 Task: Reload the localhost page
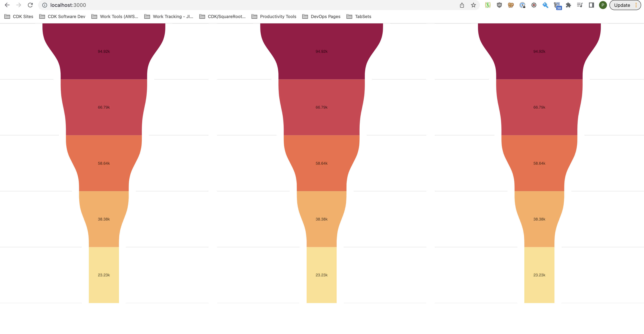(x=30, y=5)
